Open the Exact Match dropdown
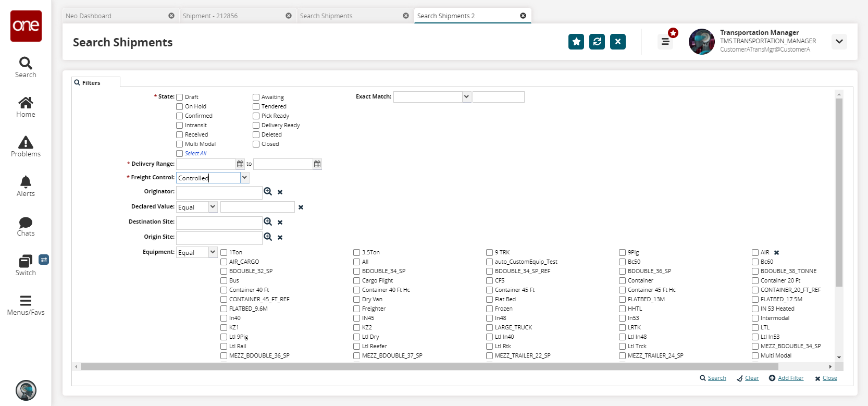The width and height of the screenshot is (868, 406). pos(466,97)
